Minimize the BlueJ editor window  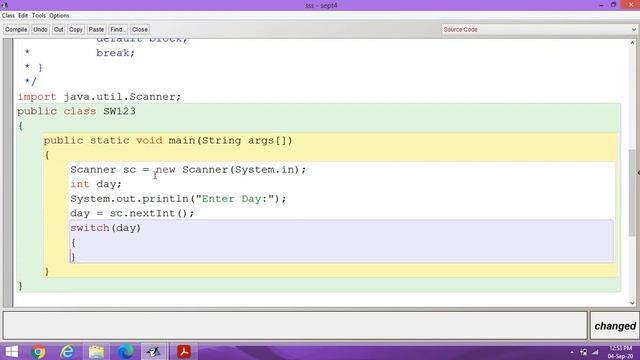pyautogui.click(x=601, y=5)
